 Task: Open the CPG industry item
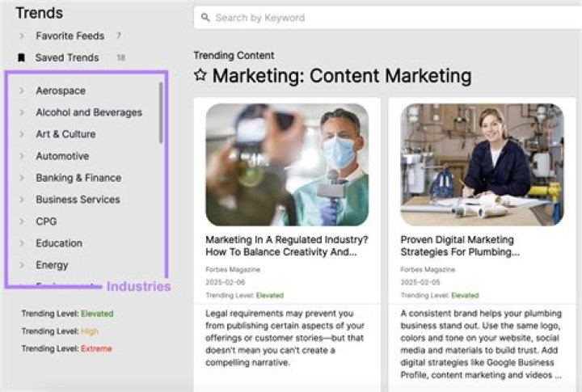coord(46,221)
